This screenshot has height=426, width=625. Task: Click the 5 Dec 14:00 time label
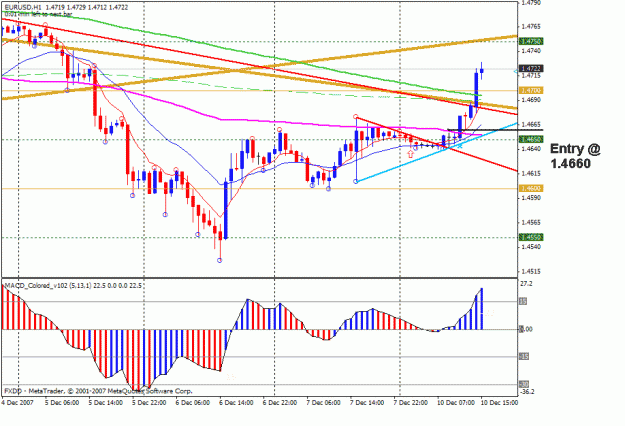point(106,402)
